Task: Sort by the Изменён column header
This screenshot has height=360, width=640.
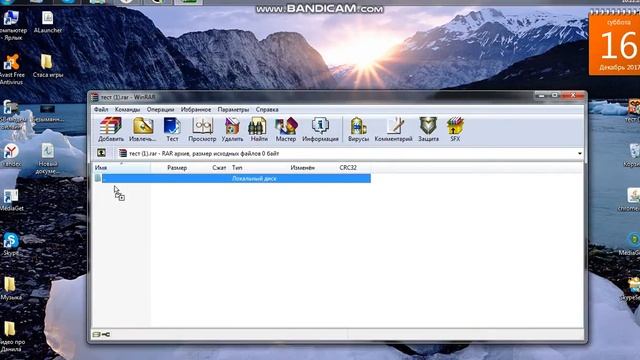Action: [302, 168]
